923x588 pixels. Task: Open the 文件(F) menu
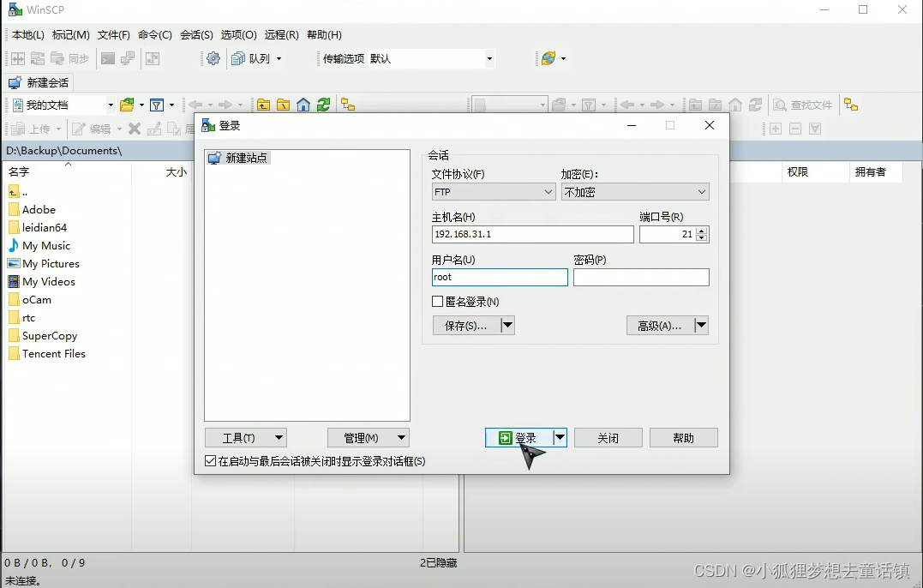(x=114, y=35)
